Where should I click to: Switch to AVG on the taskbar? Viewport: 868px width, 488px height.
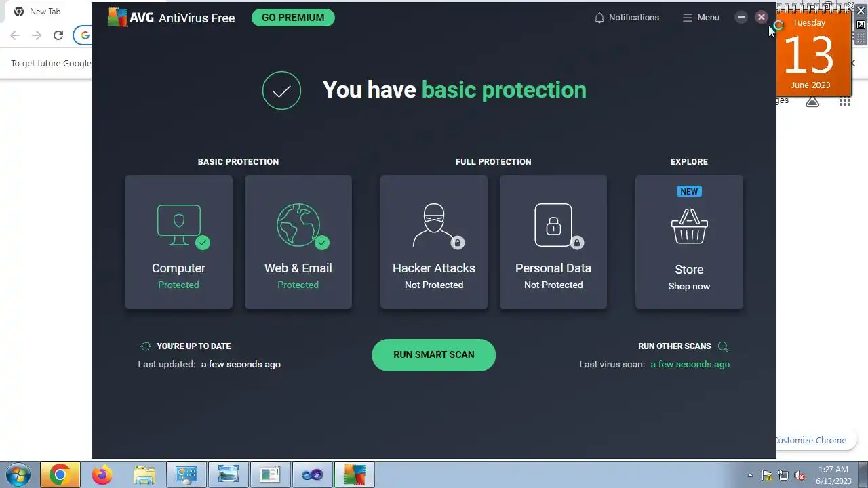click(355, 475)
